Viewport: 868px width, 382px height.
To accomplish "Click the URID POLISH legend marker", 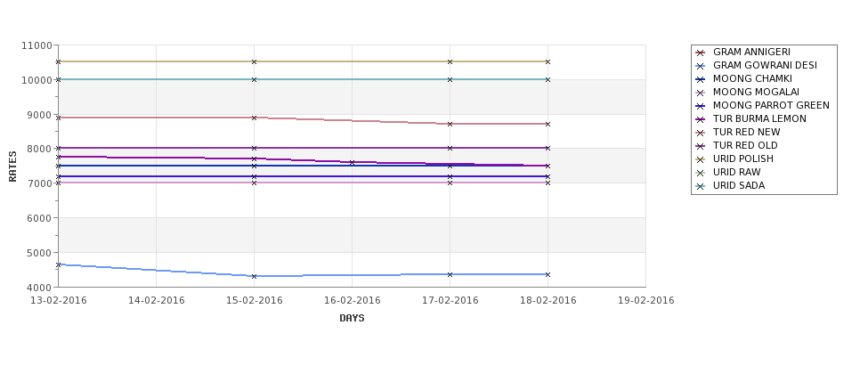I will pyautogui.click(x=701, y=159).
